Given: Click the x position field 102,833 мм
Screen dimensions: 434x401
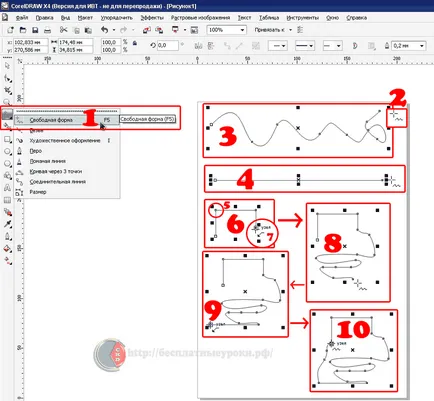Looking at the screenshot, I should 31,42.
